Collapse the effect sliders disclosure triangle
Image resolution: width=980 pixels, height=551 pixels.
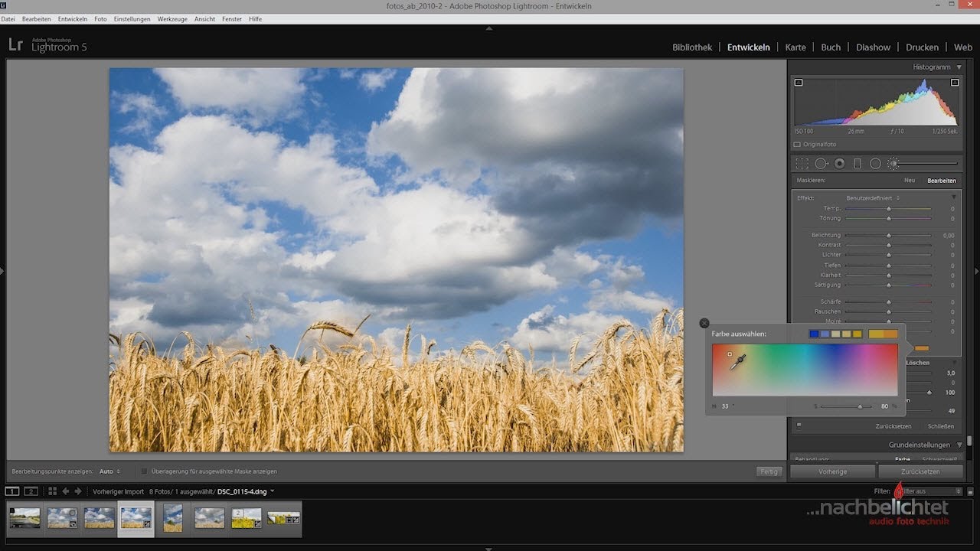point(954,197)
